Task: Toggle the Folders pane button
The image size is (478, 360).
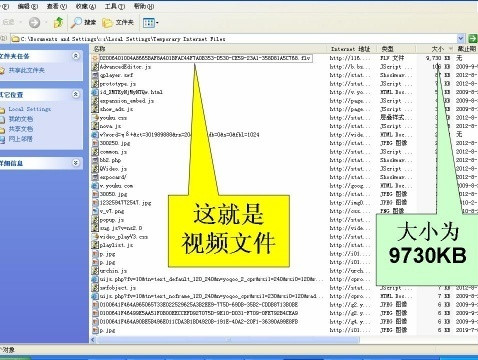Action: (x=118, y=22)
